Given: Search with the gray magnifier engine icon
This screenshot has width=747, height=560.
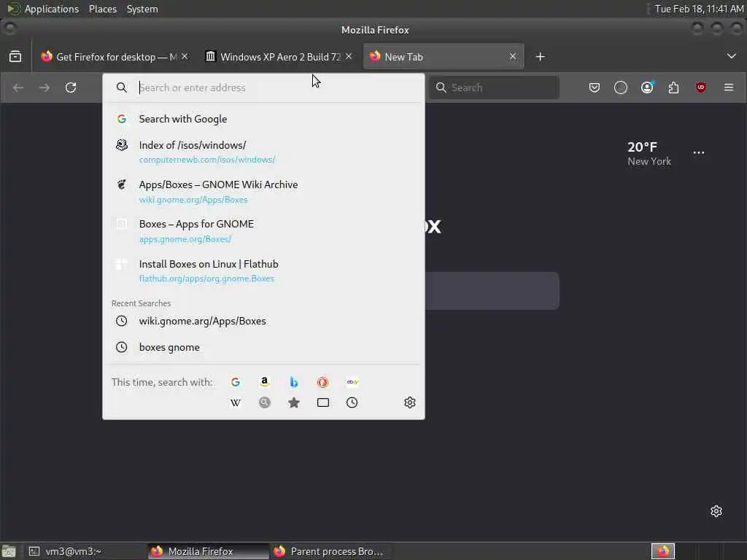Looking at the screenshot, I should [x=264, y=402].
